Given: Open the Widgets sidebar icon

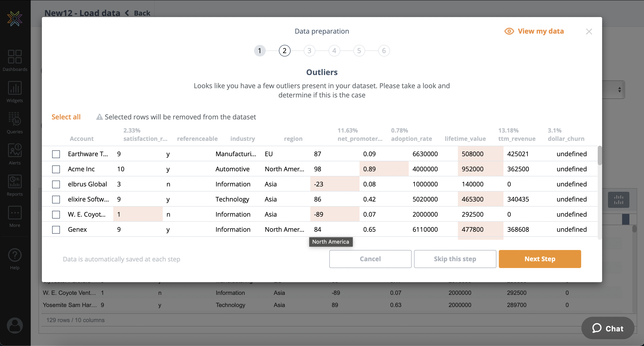Looking at the screenshot, I should click(15, 88).
